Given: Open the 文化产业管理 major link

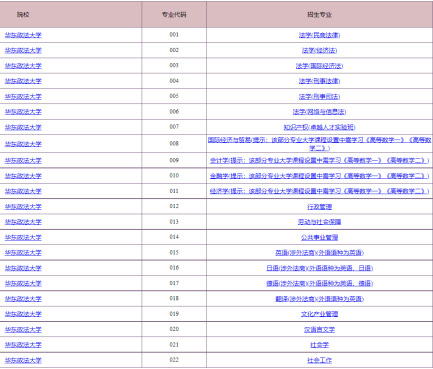Looking at the screenshot, I should pos(319,314).
